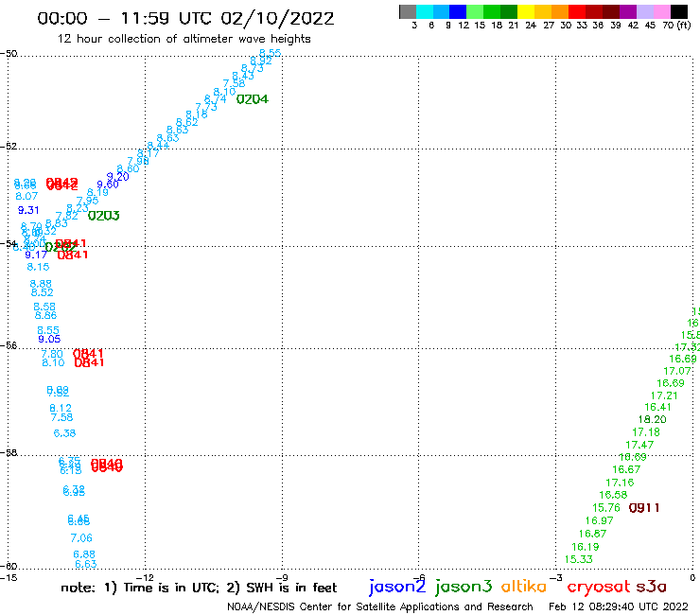Image resolution: width=700 pixels, height=615 pixels.
Task: Select the orange swatch in the color bar
Action: click(x=560, y=11)
